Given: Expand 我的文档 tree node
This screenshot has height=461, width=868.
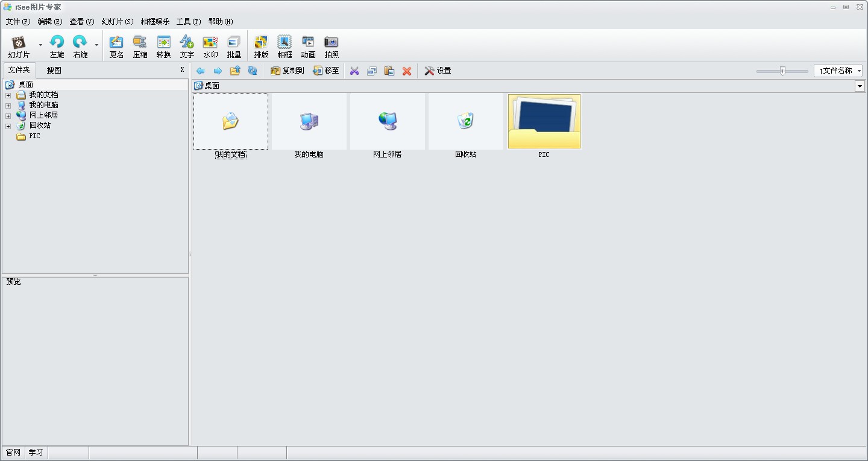Looking at the screenshot, I should click(8, 95).
